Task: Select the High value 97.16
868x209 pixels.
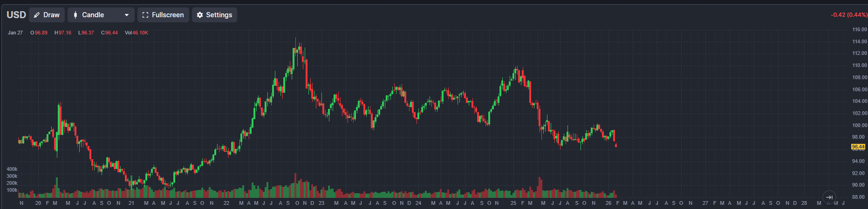Action: [65, 33]
